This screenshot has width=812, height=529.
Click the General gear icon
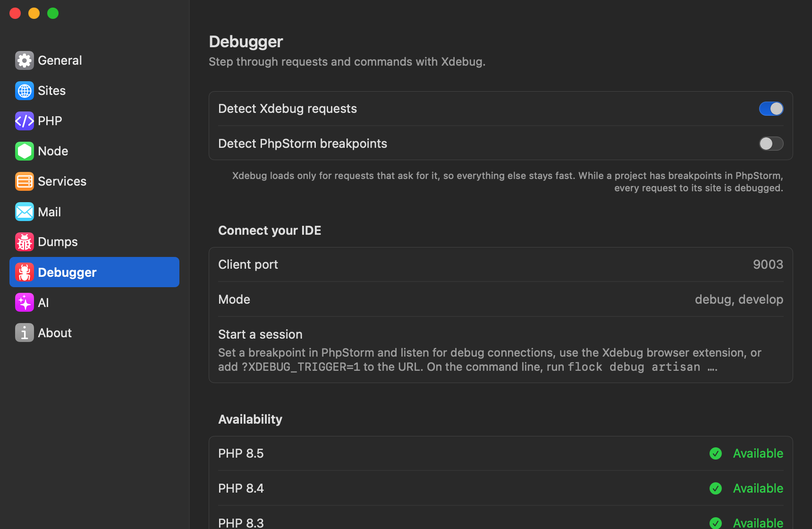click(x=25, y=60)
